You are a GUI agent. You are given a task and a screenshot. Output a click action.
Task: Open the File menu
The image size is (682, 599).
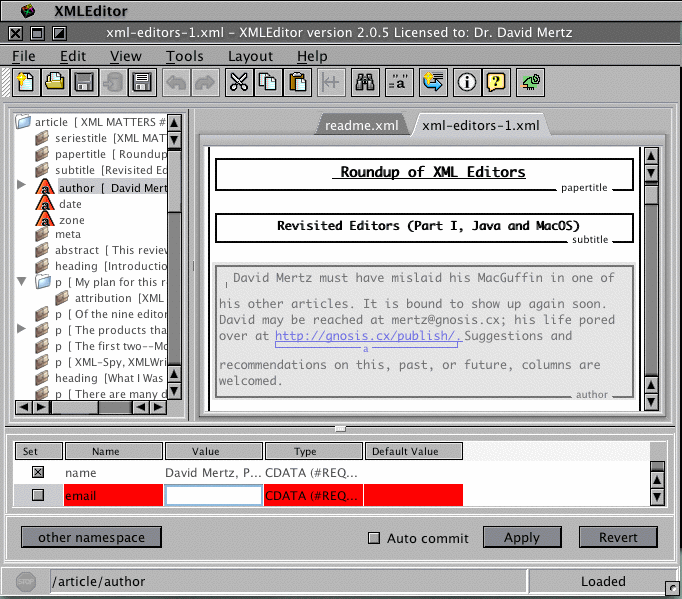coord(23,56)
